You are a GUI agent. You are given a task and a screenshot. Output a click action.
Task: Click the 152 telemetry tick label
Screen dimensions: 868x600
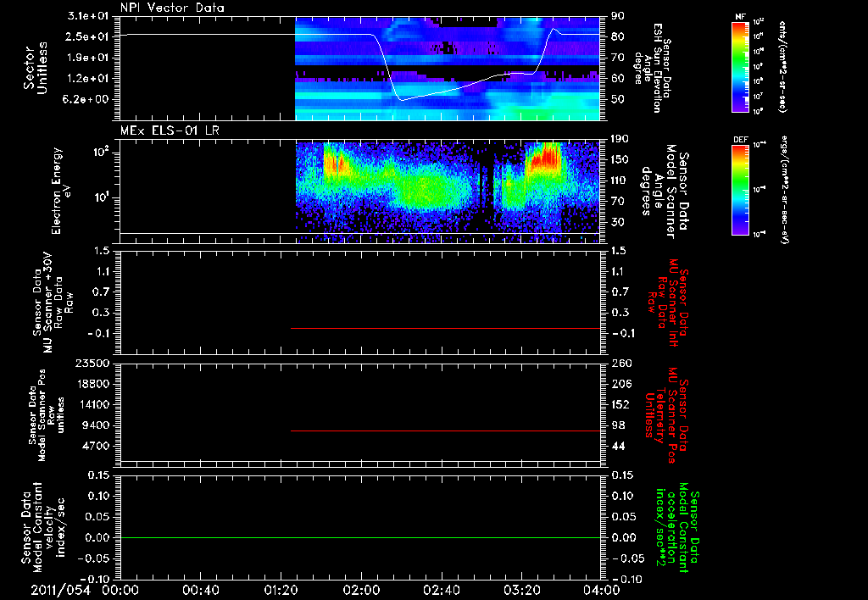pyautogui.click(x=620, y=404)
